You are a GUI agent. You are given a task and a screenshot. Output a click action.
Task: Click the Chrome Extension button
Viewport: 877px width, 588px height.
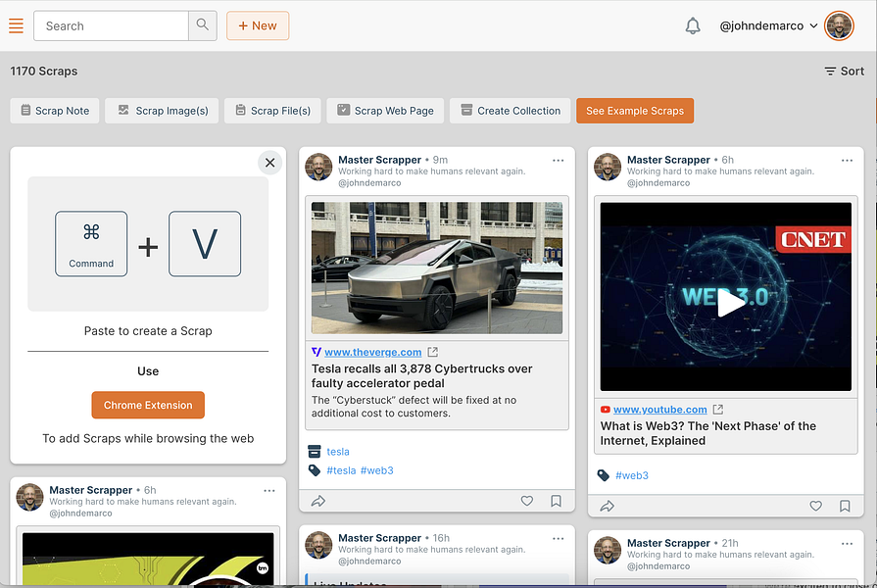[x=148, y=405]
